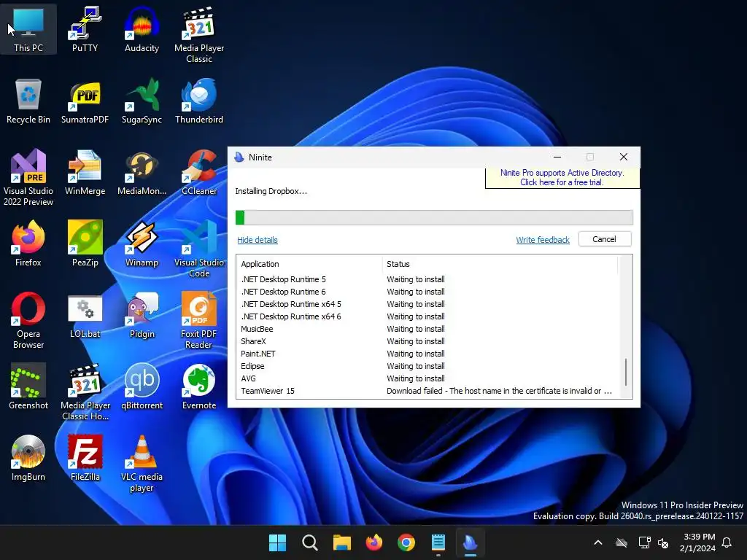Select the ImgBurn desktop icon
Screen dimensions: 747x560
pos(28,458)
